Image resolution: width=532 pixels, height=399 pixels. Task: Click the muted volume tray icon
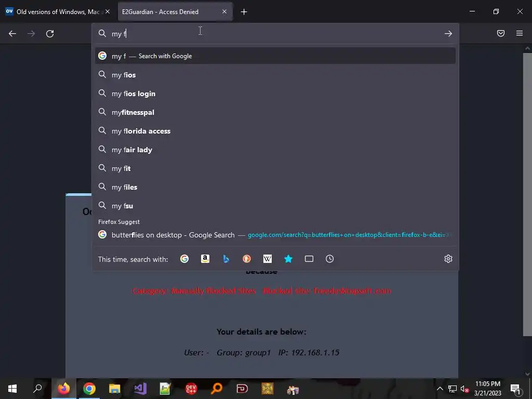click(x=464, y=389)
